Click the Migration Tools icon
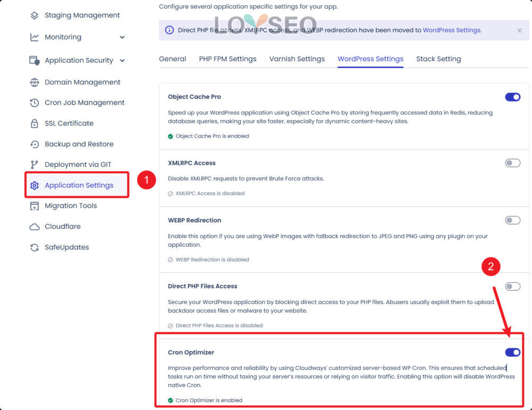Viewport: 532px width, 410px height. (34, 206)
